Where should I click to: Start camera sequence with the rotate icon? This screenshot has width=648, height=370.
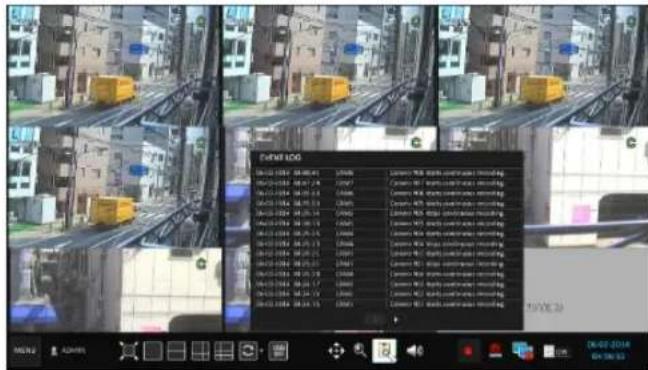tap(248, 351)
